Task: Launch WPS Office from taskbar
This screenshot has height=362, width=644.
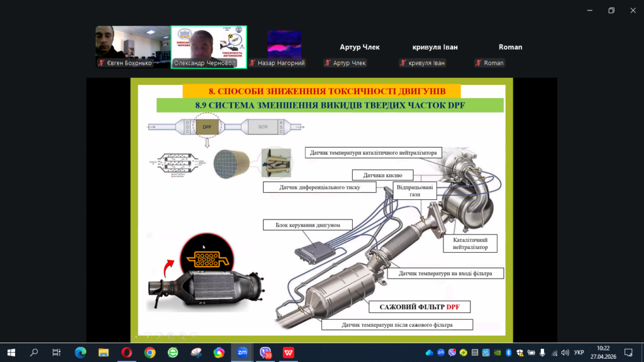Action: [288, 353]
